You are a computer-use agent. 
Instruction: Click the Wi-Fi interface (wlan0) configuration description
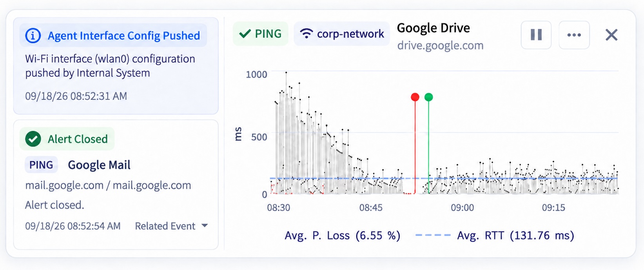tap(110, 66)
